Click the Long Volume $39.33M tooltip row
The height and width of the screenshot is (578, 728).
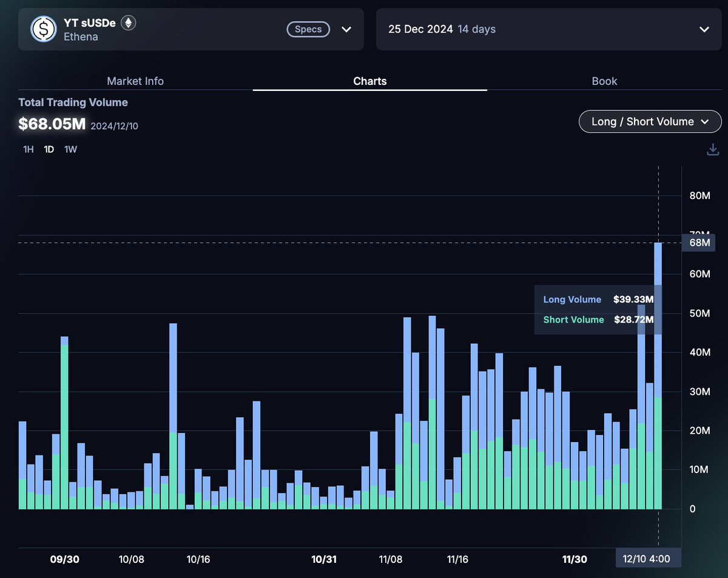(x=598, y=299)
